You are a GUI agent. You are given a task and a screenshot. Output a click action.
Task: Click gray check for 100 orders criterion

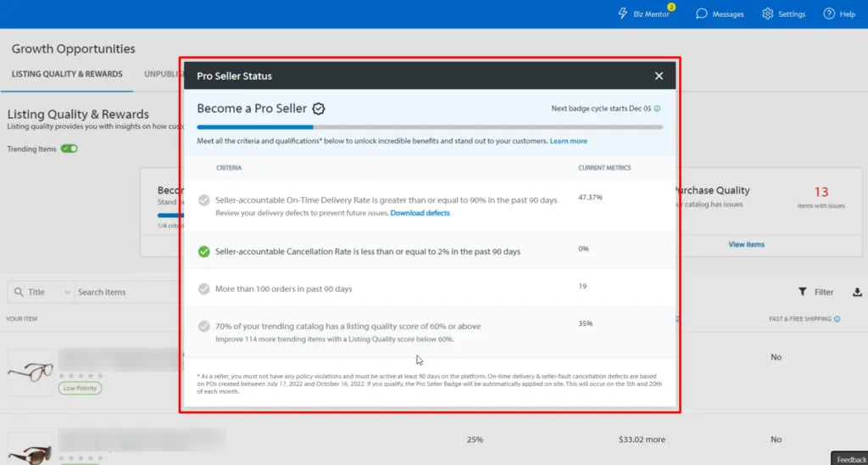point(203,289)
